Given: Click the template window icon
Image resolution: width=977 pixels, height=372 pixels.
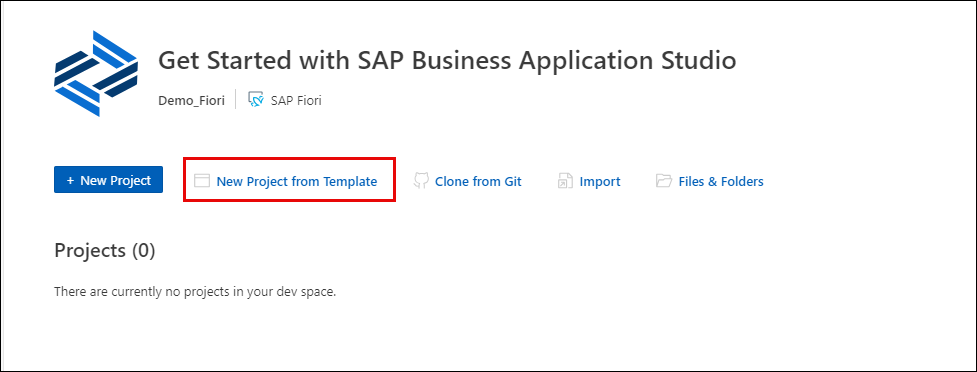Looking at the screenshot, I should (201, 181).
